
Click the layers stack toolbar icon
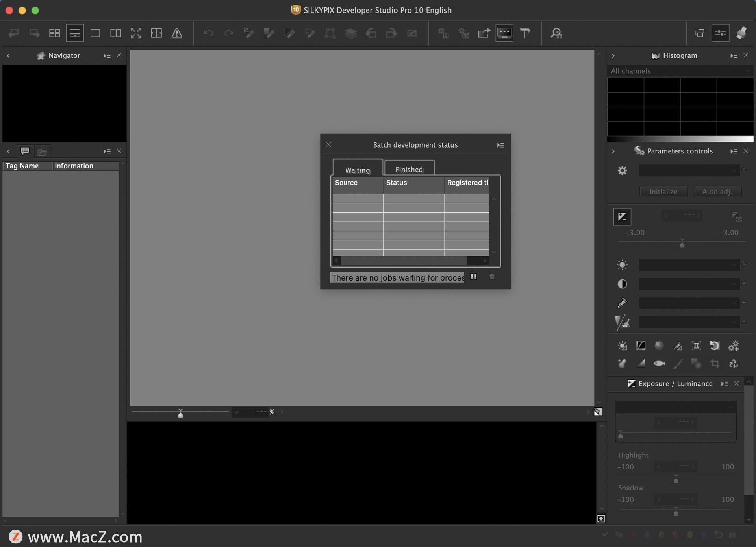(350, 33)
